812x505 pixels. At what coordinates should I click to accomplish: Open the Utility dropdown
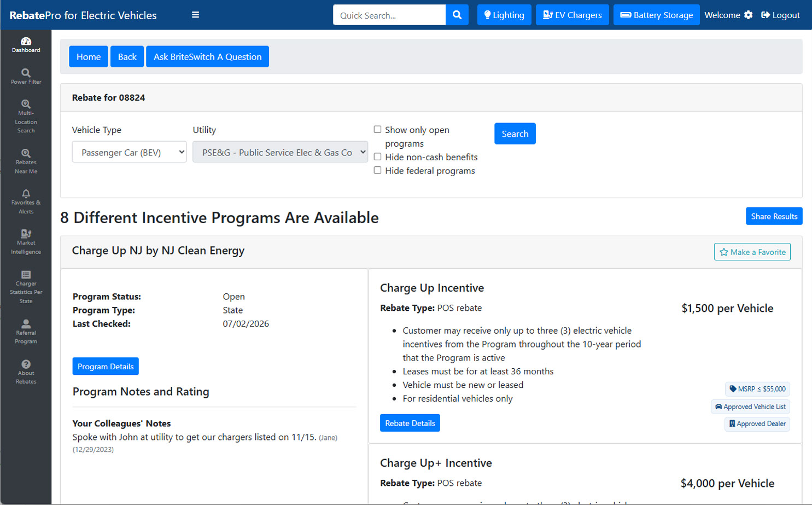click(x=280, y=152)
